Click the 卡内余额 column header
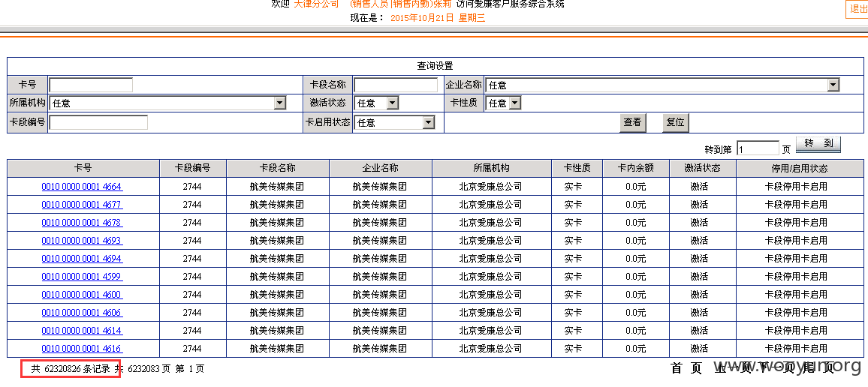This screenshot has width=868, height=387. (x=635, y=168)
